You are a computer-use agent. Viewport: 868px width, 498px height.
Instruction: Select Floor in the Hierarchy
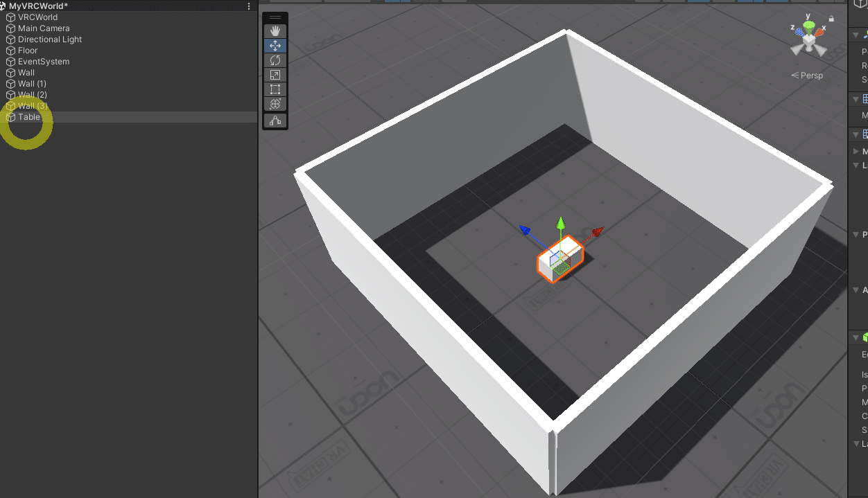pos(128,51)
